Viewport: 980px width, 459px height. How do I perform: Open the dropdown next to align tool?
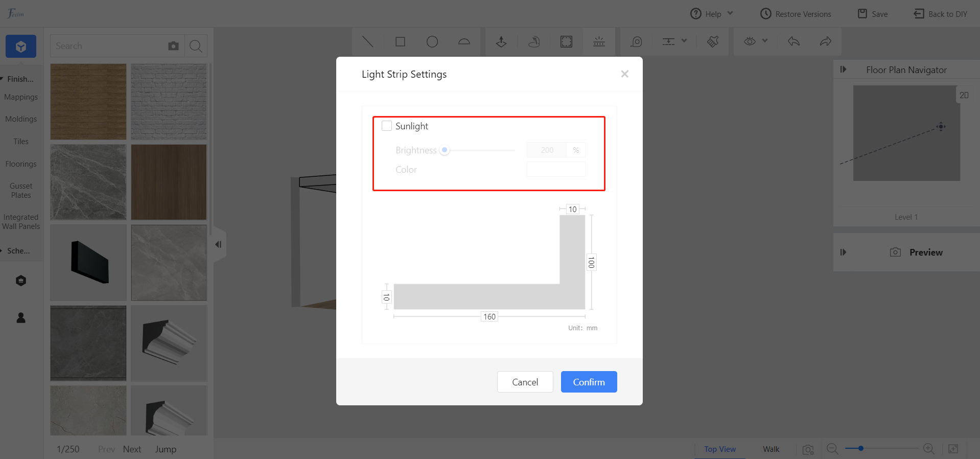click(x=684, y=41)
